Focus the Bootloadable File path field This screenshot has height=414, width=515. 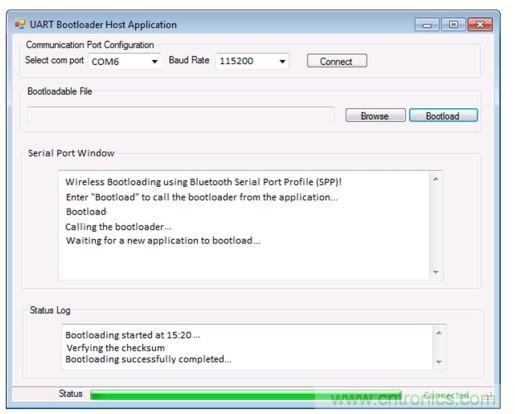(x=181, y=115)
